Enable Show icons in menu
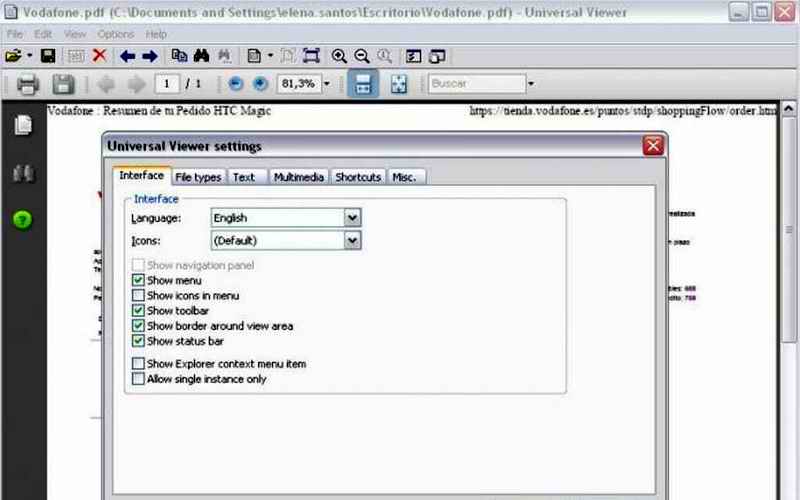800x500 pixels. tap(138, 296)
